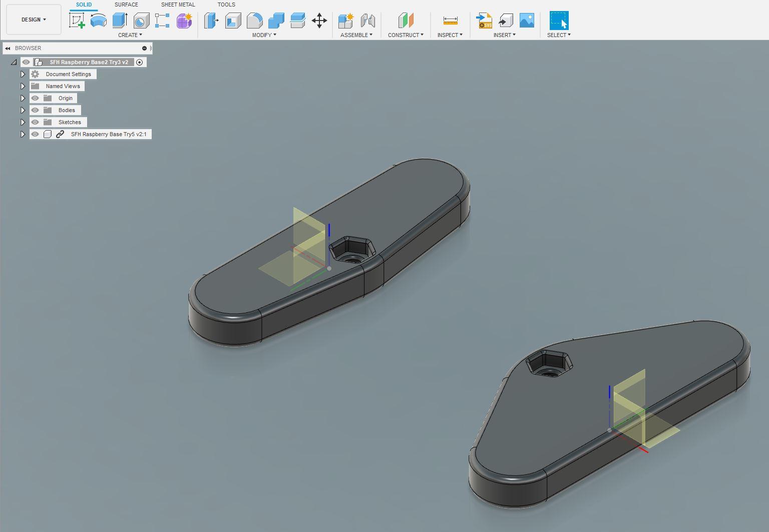Click the box icon beside SFH Raspberry Base Try5
Screen dimensions: 769x532
48,134
